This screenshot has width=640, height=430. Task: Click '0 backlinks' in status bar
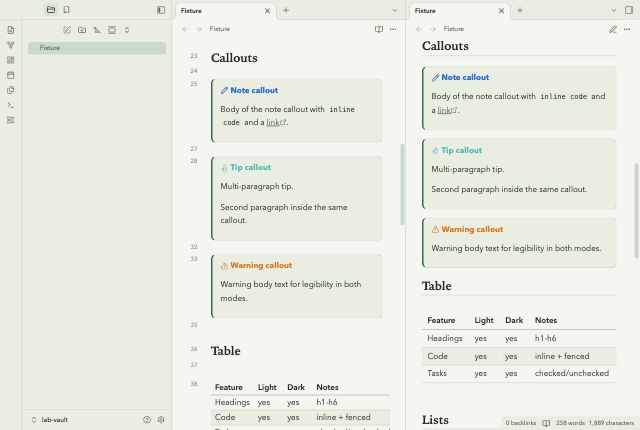click(520, 423)
